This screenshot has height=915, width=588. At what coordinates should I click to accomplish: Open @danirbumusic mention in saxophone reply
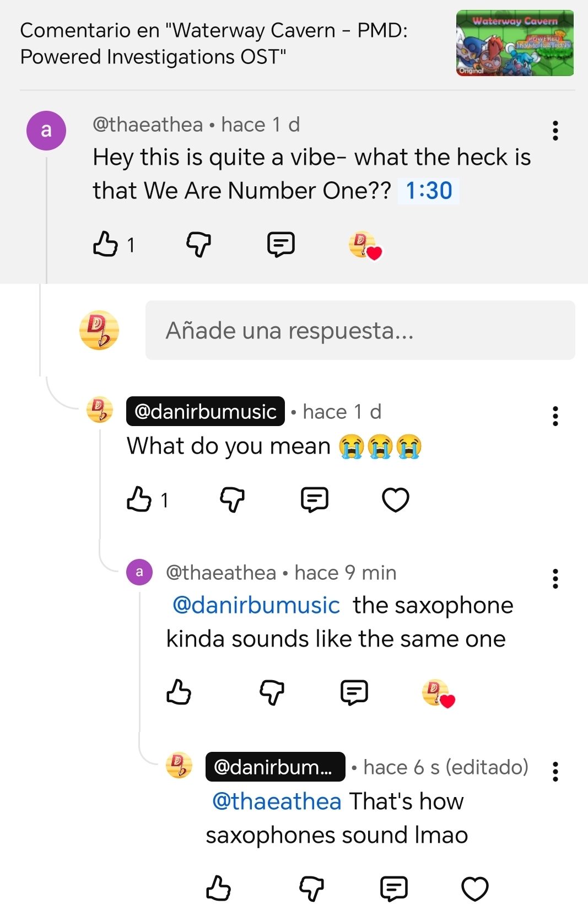pos(256,605)
